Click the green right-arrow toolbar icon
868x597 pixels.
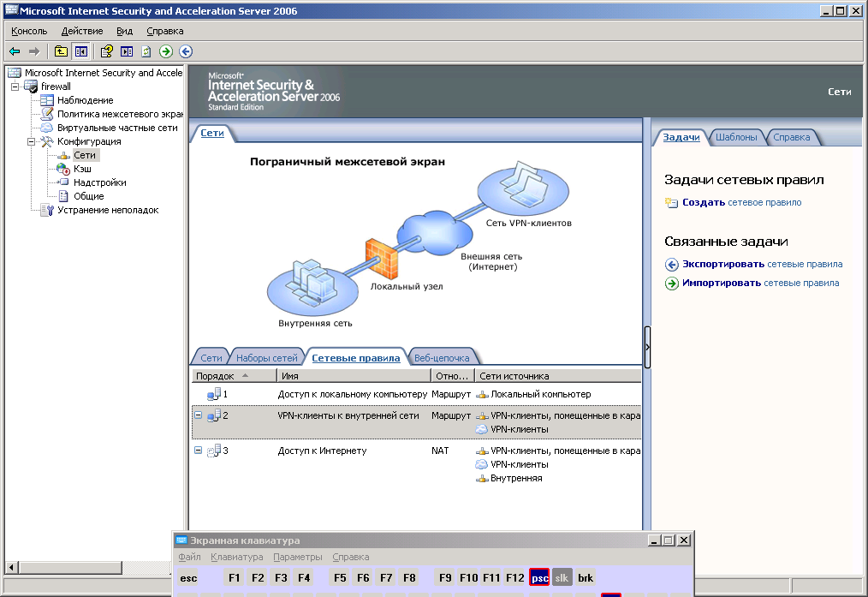166,51
